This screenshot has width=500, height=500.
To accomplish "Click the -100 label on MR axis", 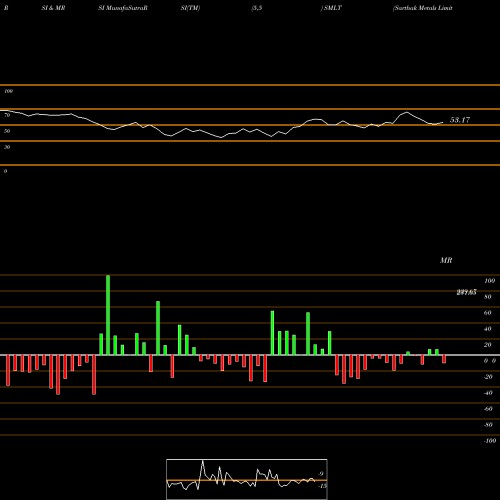I will (490, 441).
